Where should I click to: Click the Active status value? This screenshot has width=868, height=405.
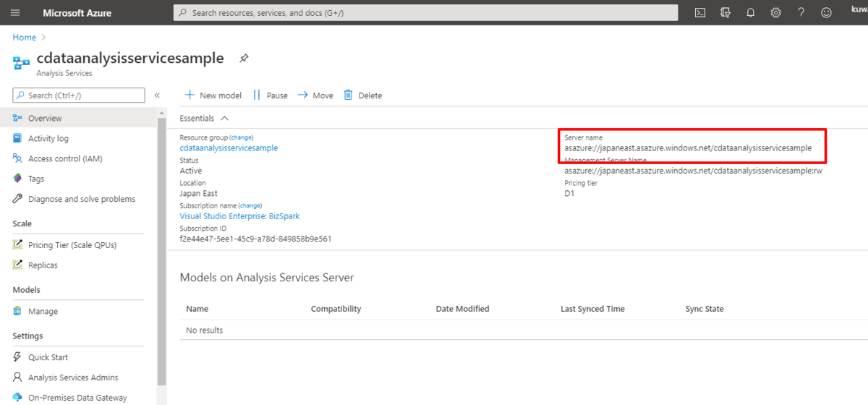(x=191, y=171)
